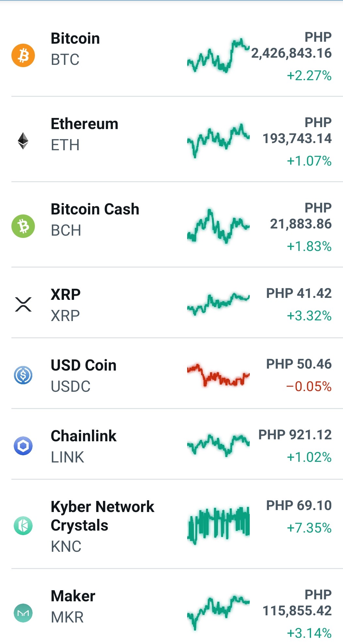Tap the Chainlink hexagon icon
The image size is (343, 644).
pos(23,446)
